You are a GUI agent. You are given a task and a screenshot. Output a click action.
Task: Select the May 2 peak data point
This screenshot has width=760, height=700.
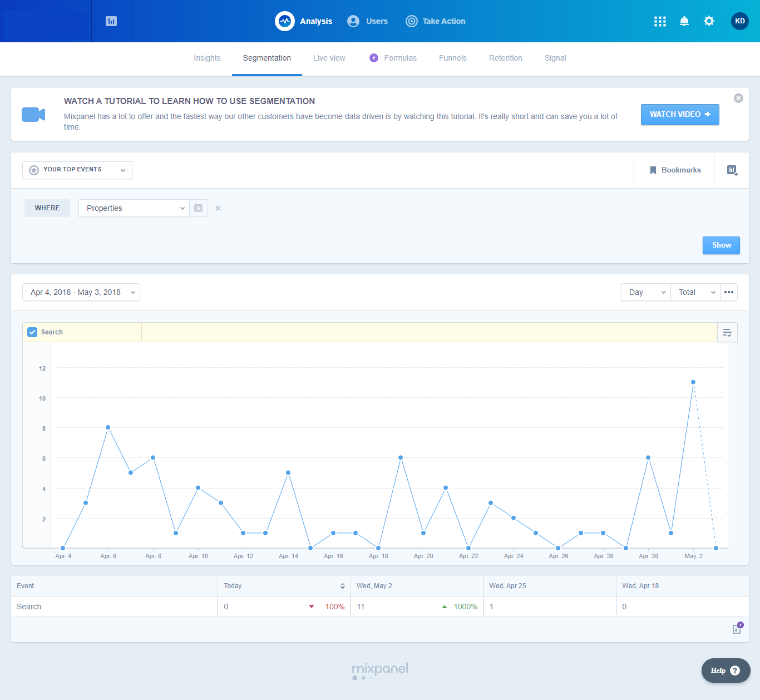tap(693, 382)
